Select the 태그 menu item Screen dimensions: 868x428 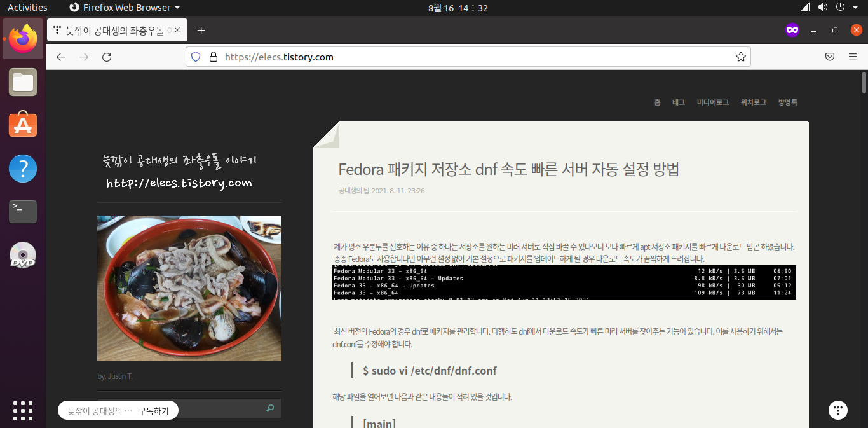pos(679,102)
